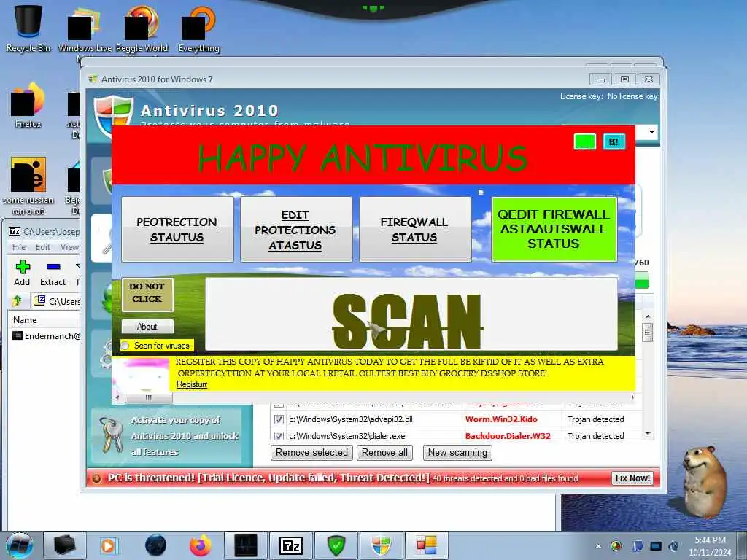
Task: Click the FIREQWALL STATUS button
Action: pos(415,230)
